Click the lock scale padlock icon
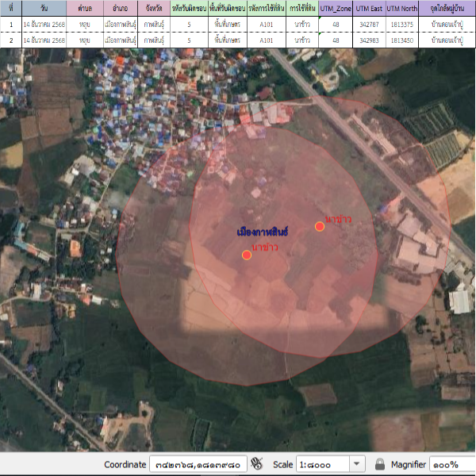 (380, 464)
